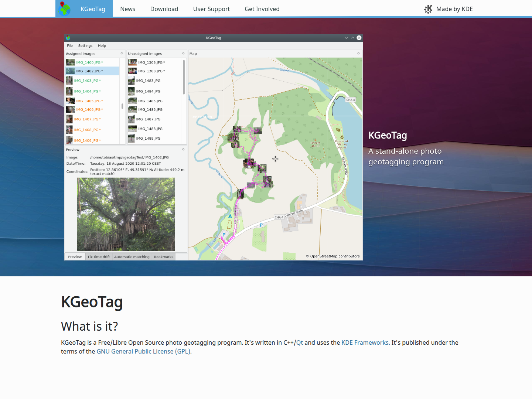Open the File menu in the app window

point(70,46)
